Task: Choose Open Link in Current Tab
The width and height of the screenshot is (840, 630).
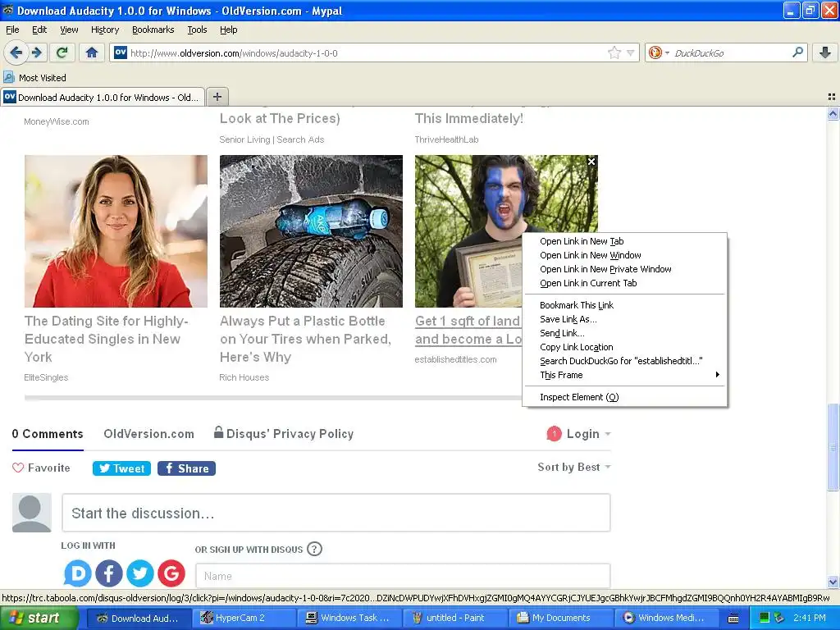Action: [625, 283]
